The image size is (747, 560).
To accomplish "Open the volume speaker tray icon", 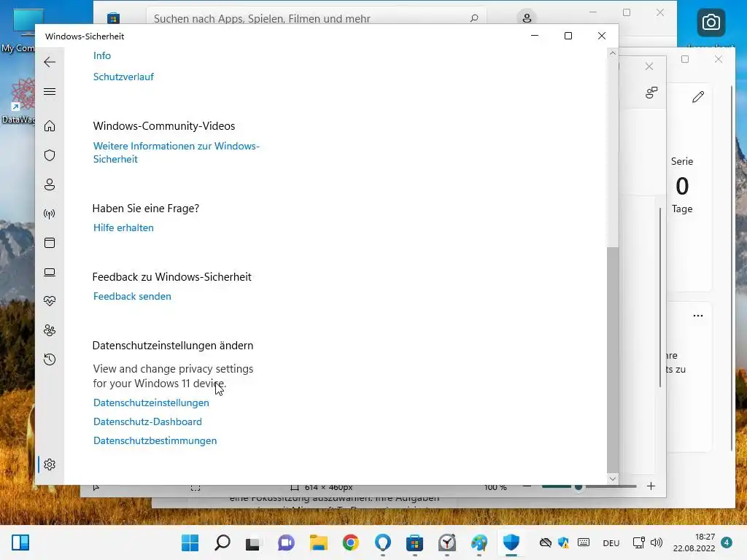I will click(657, 542).
